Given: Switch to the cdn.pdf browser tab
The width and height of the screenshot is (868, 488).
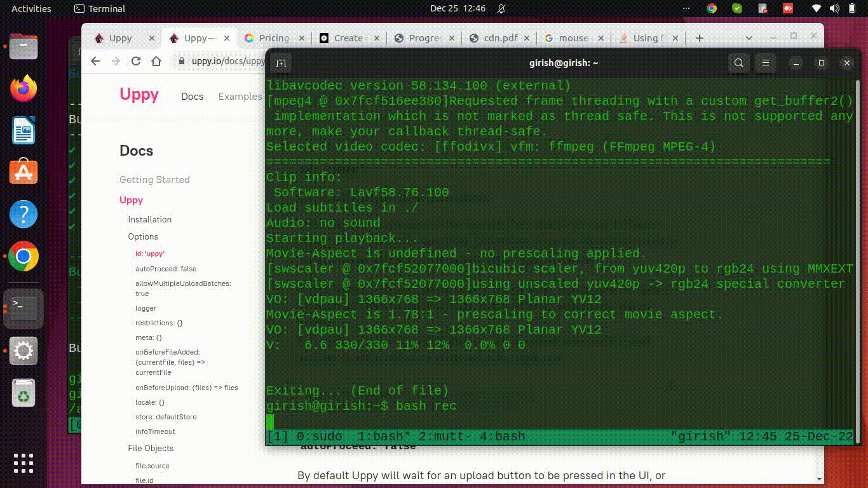Looking at the screenshot, I should [499, 38].
